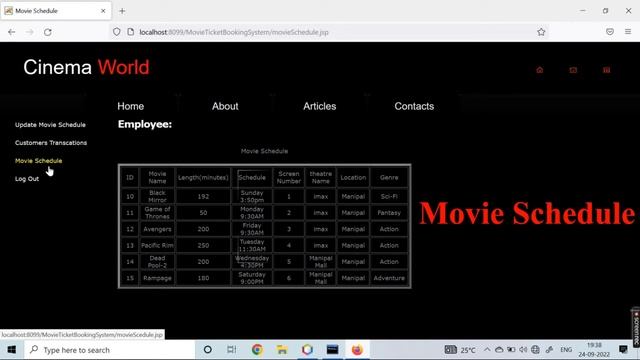Image resolution: width=640 pixels, height=360 pixels.
Task: Open Firefox from the taskbar
Action: pos(357,350)
